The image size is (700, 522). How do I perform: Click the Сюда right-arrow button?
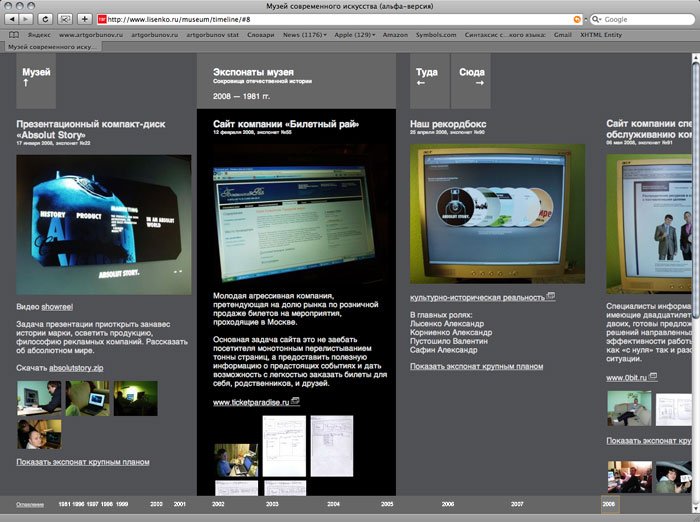pyautogui.click(x=472, y=78)
